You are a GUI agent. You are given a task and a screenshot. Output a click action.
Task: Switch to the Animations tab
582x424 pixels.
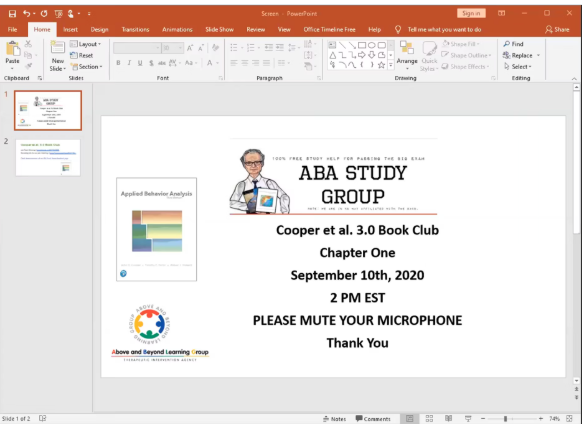177,29
